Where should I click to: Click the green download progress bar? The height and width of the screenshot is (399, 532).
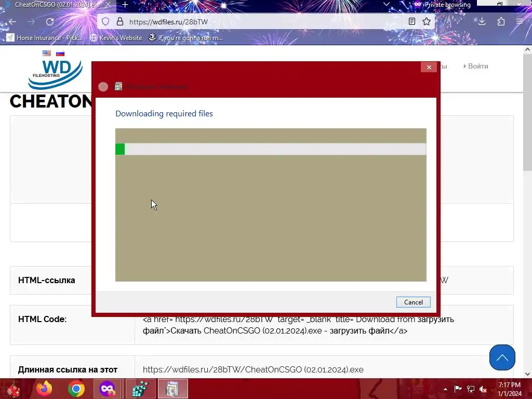coord(271,149)
